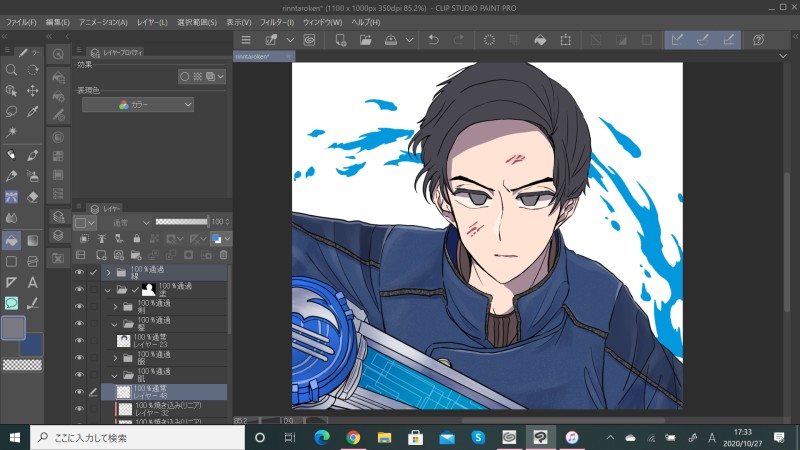This screenshot has height=450, width=800.
Task: Open the 表現色 カラー dropdown
Action: click(138, 104)
